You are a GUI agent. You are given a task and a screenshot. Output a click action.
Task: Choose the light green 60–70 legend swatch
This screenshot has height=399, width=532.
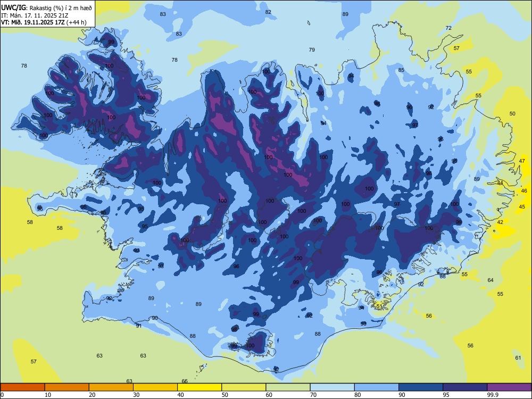[288, 387]
